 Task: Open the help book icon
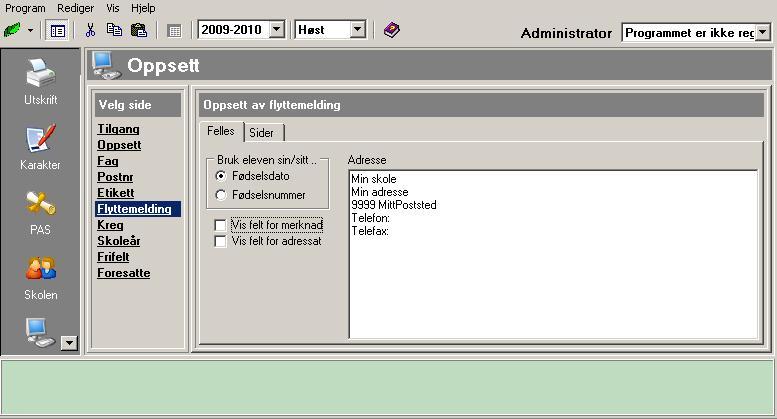391,30
